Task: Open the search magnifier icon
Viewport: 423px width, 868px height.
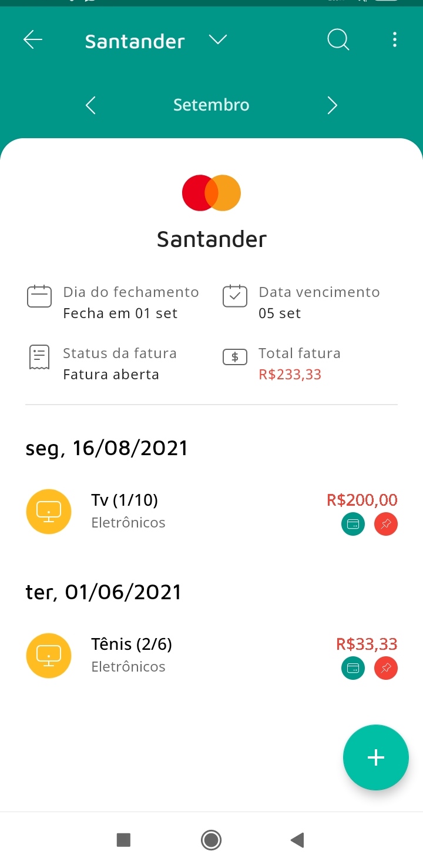Action: point(338,40)
